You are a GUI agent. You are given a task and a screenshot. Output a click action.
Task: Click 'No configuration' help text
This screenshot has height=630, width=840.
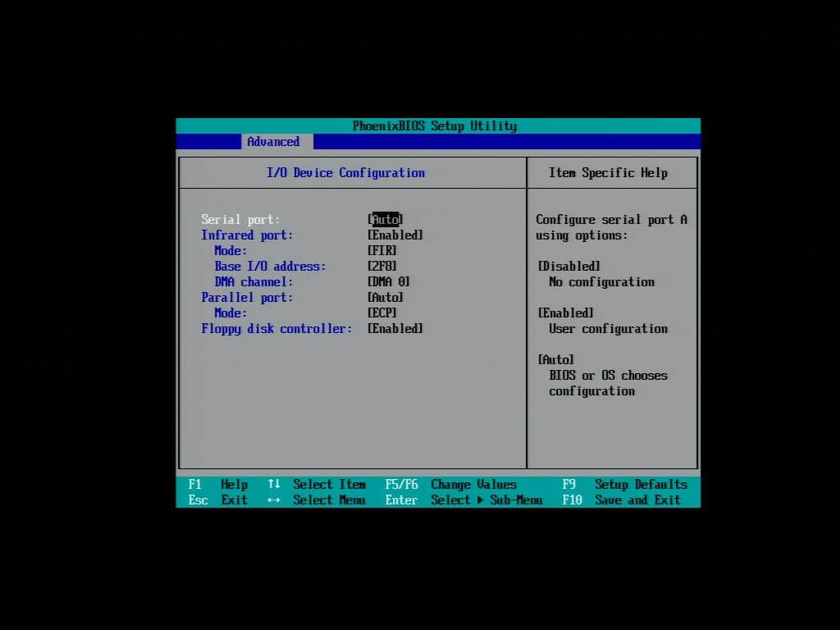tap(601, 281)
